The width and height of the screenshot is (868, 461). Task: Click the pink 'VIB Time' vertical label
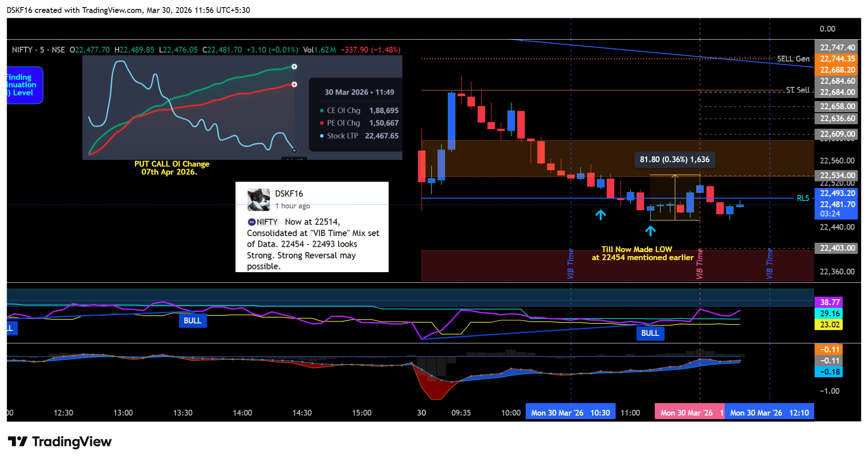pos(700,264)
